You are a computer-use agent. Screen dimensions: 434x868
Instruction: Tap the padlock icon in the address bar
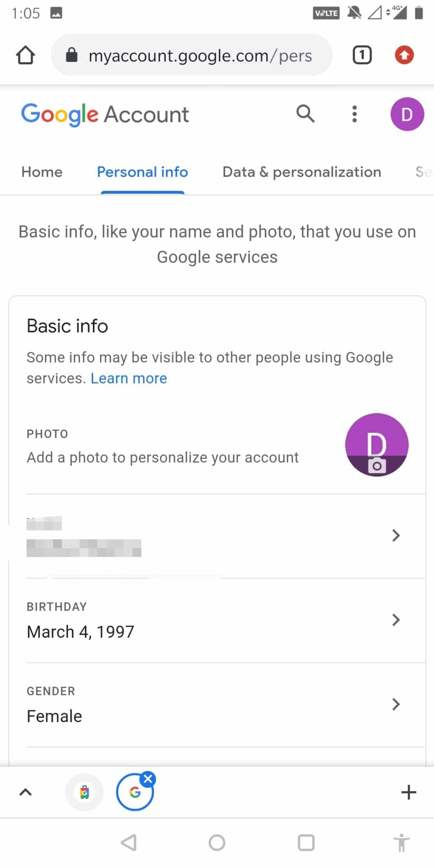(71, 55)
